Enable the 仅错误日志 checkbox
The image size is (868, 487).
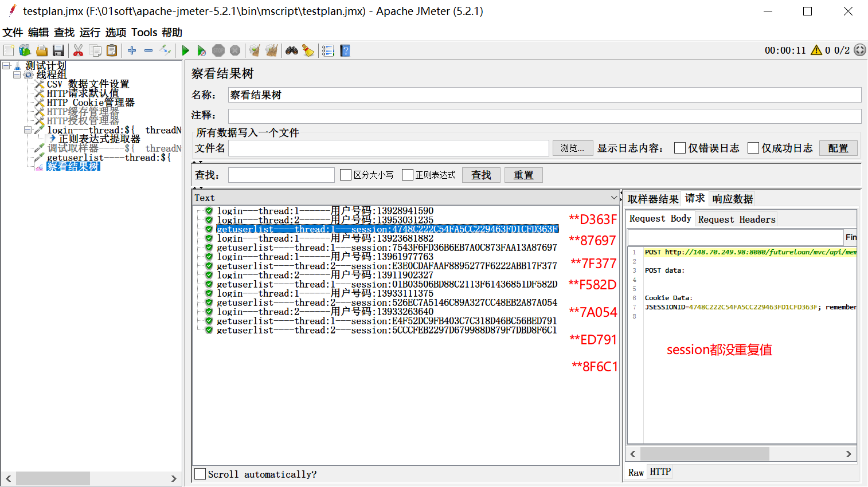[680, 148]
